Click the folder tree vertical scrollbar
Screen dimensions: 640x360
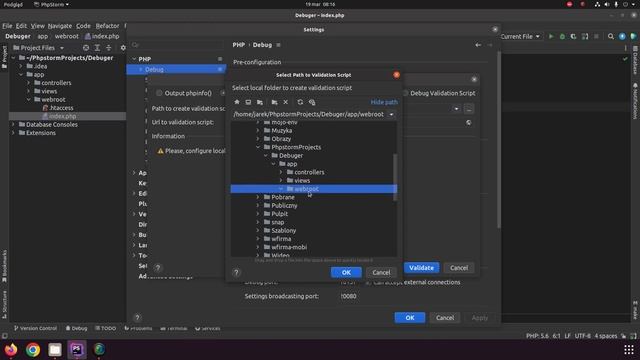(395, 177)
